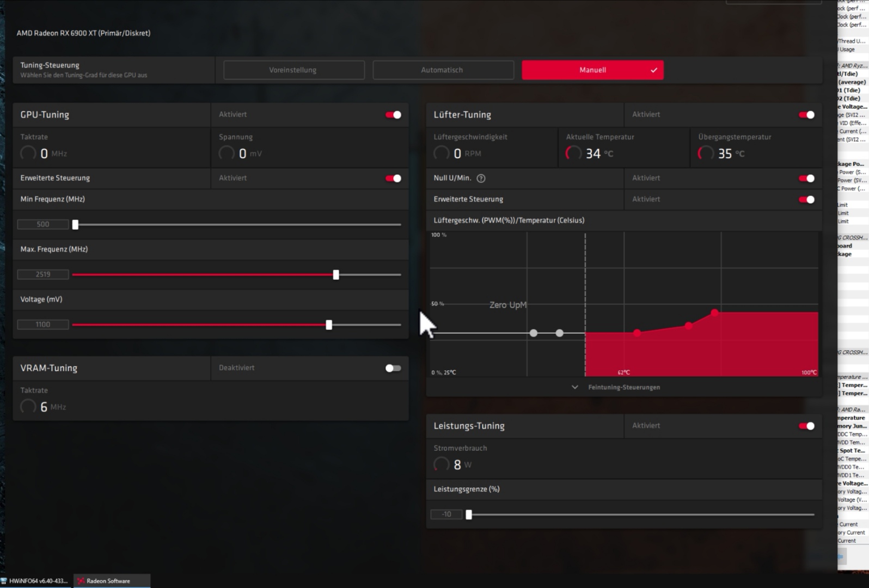The image size is (869, 588).
Task: Click the VRAM Taktrate gauge icon
Action: click(28, 407)
